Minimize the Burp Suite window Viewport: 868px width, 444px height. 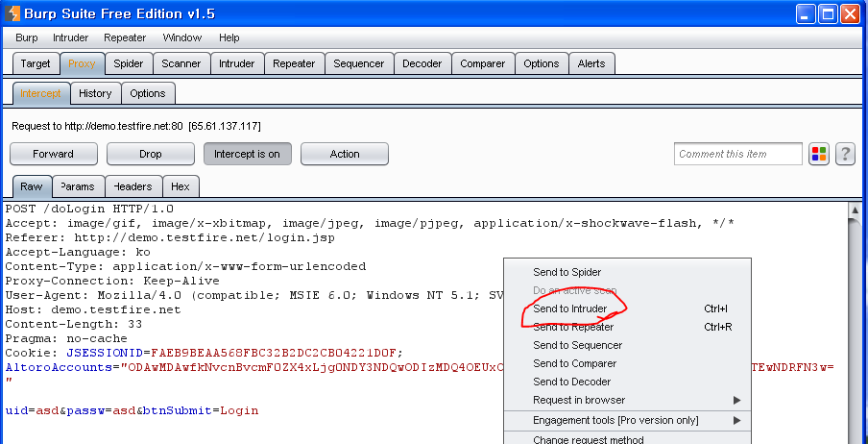(806, 13)
